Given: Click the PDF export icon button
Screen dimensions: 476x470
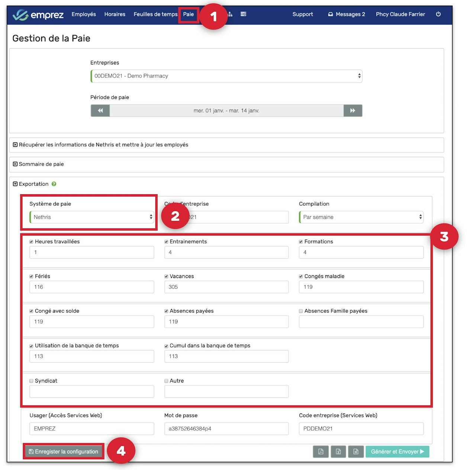Looking at the screenshot, I should click(x=321, y=451).
